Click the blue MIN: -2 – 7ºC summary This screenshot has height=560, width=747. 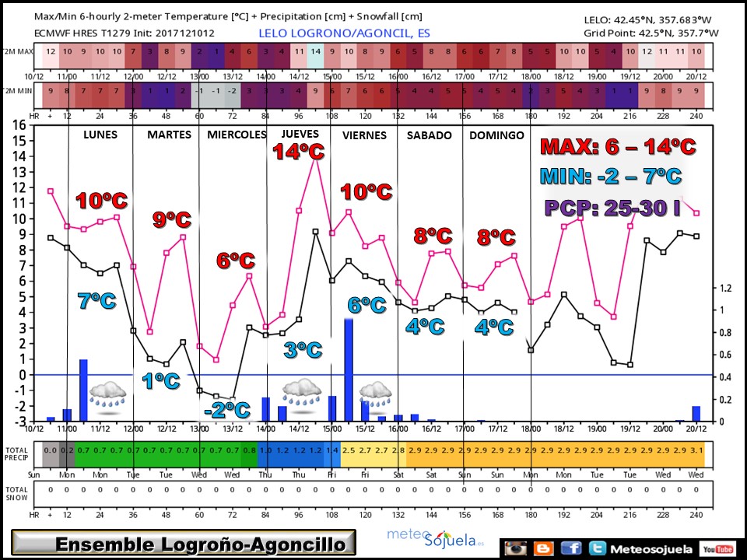611,177
